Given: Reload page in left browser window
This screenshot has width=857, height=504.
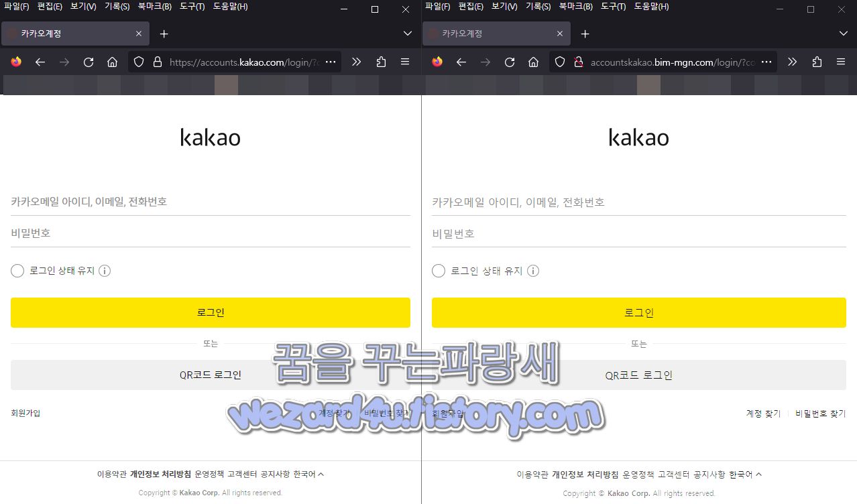Looking at the screenshot, I should coord(89,62).
